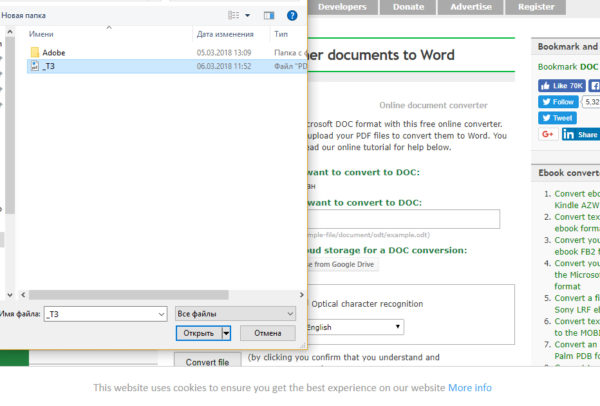Open the Developers tab on website
The height and width of the screenshot is (406, 600).
[x=342, y=7]
